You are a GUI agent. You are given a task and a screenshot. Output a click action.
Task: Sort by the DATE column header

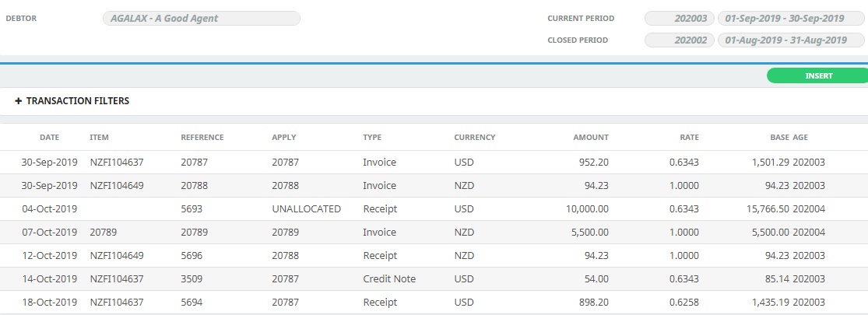(x=49, y=138)
